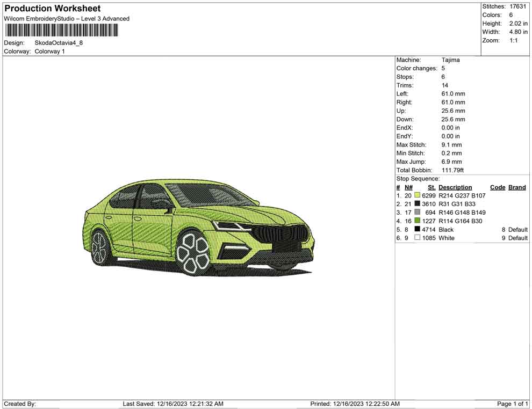Click the Stitches count value 17631
The width and height of the screenshot is (532, 409).
[x=519, y=6]
